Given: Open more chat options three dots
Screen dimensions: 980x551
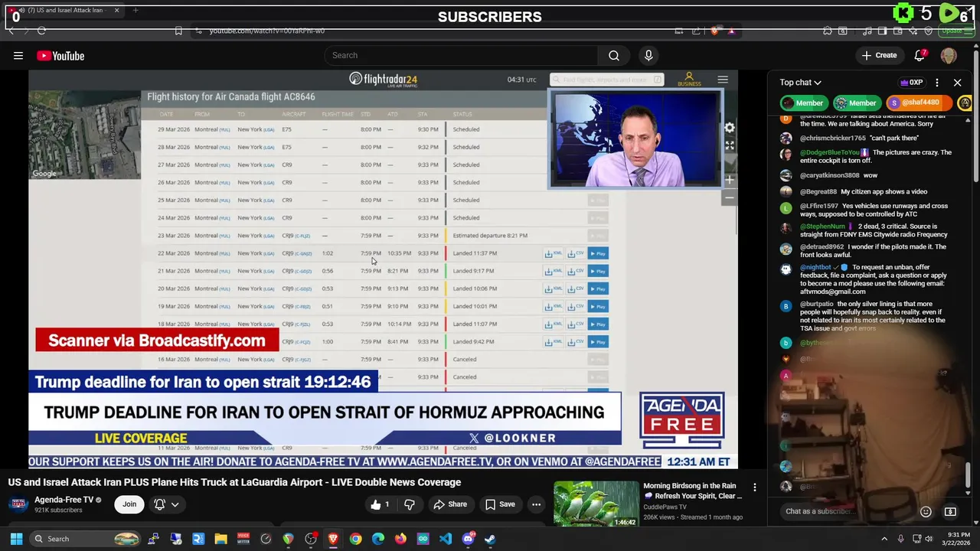Looking at the screenshot, I should (936, 82).
